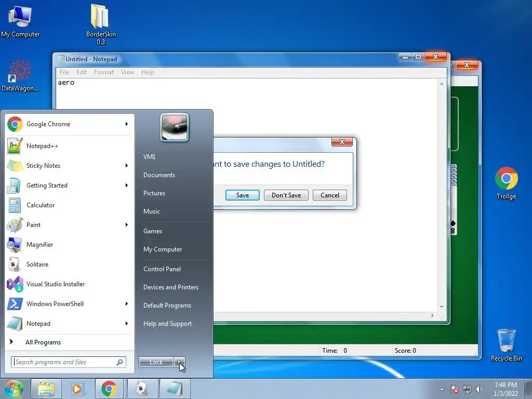Screen dimensions: 532x399
Task: Open BorderSkin 0.3 desktop folder
Action: click(100, 24)
